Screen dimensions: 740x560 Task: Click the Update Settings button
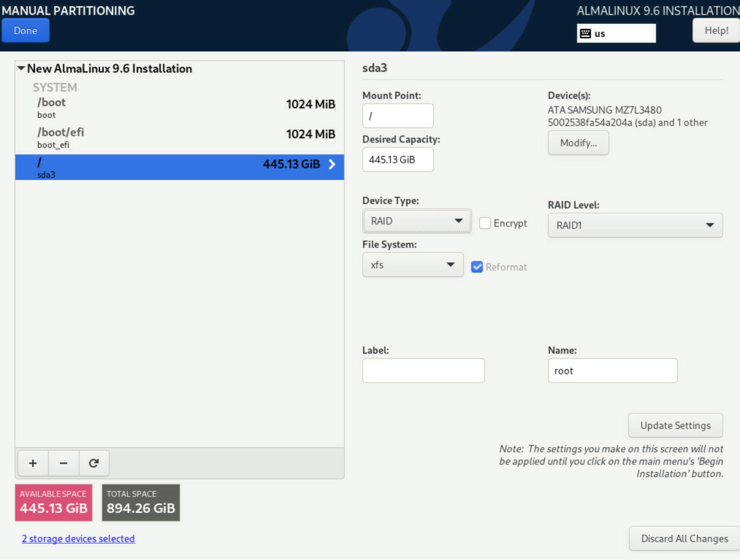click(x=675, y=425)
